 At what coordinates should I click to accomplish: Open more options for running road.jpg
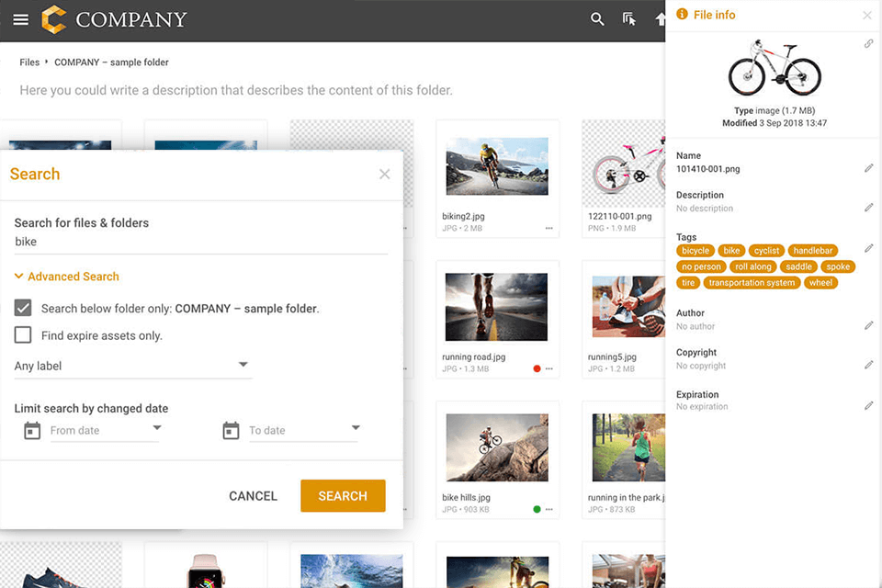549,368
